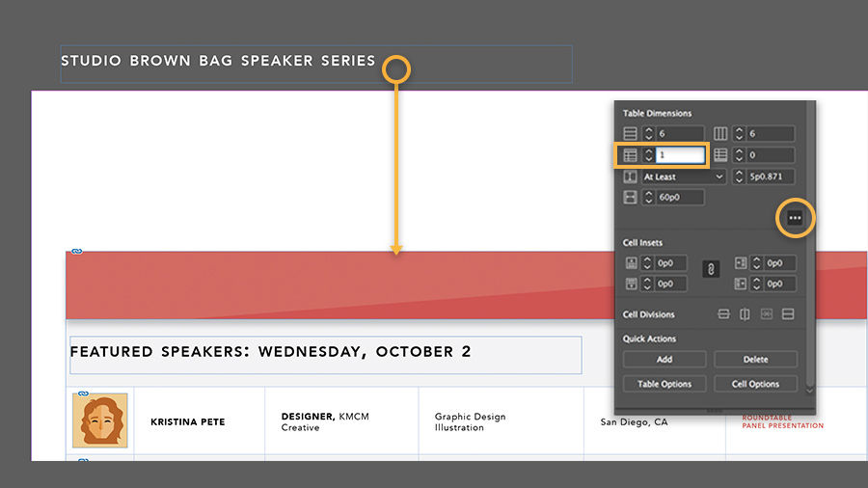This screenshot has height=488, width=868.
Task: Click the panel's vertical scrollbar
Action: 810,243
